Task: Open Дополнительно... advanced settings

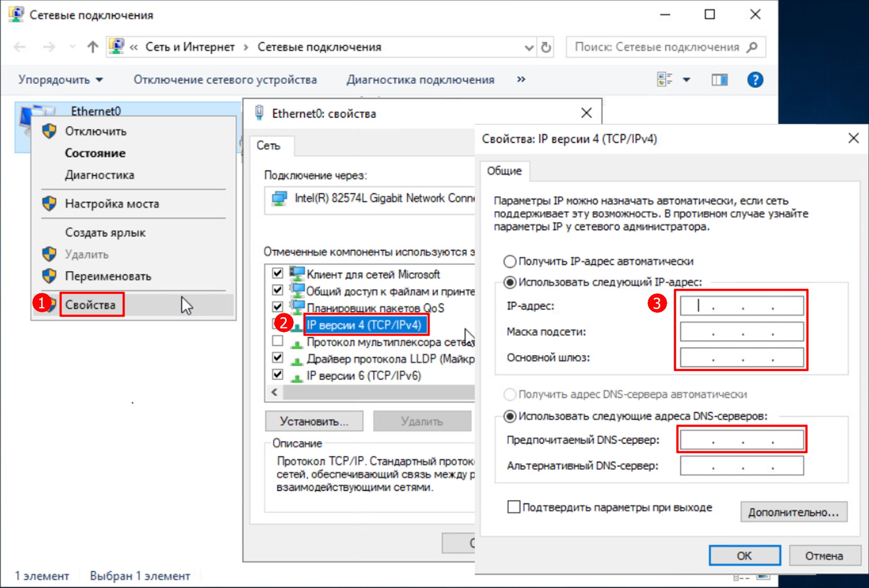Action: click(794, 512)
